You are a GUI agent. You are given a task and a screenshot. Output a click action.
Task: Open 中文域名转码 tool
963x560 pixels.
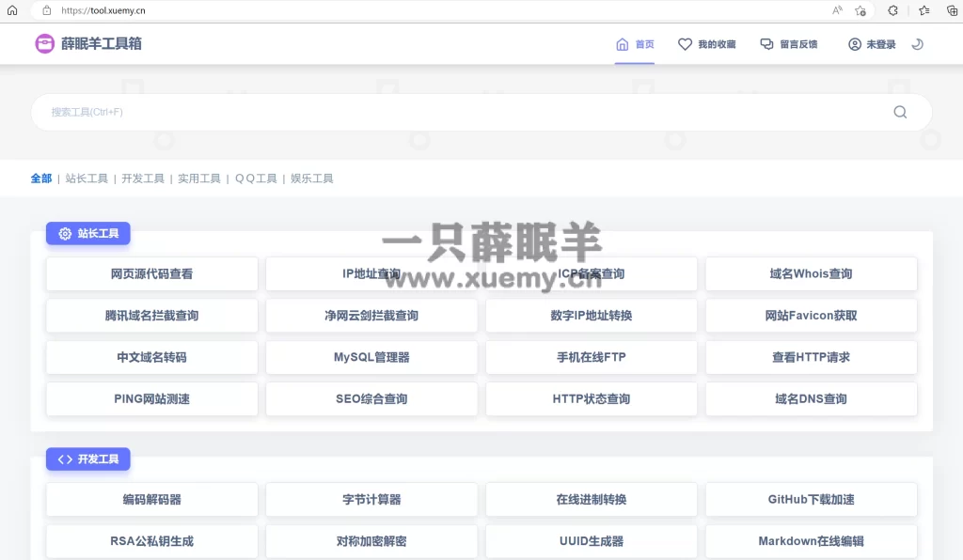click(151, 357)
